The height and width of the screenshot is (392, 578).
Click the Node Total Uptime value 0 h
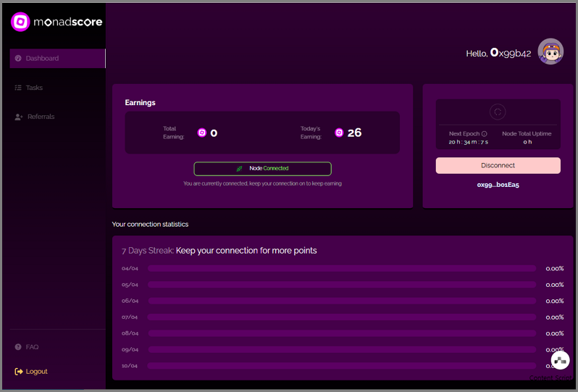pyautogui.click(x=527, y=142)
